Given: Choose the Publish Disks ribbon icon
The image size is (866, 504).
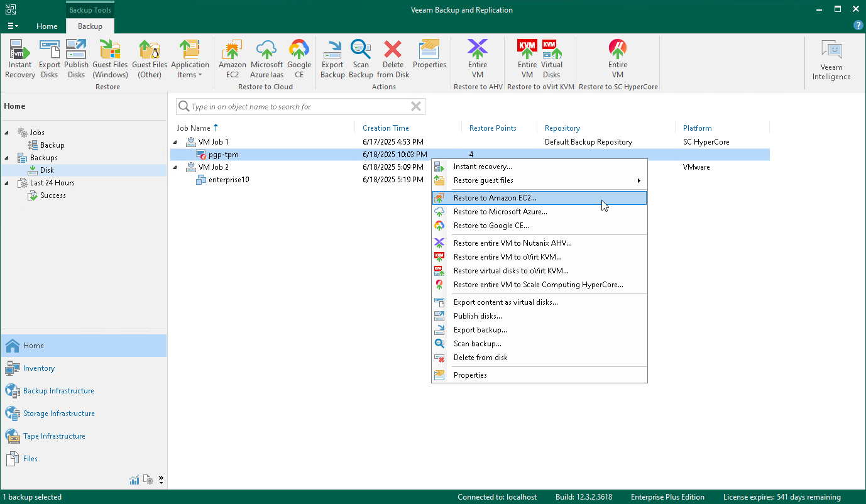Looking at the screenshot, I should pos(76,58).
